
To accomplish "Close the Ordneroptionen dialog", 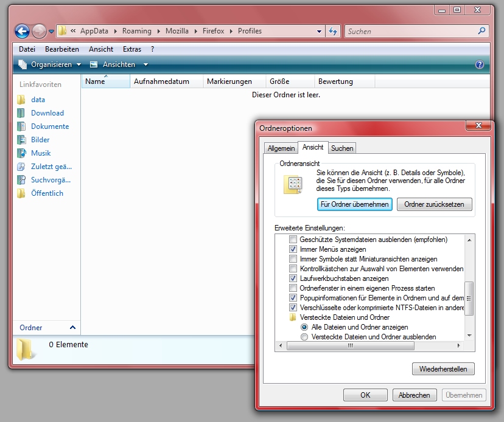I will (478, 125).
